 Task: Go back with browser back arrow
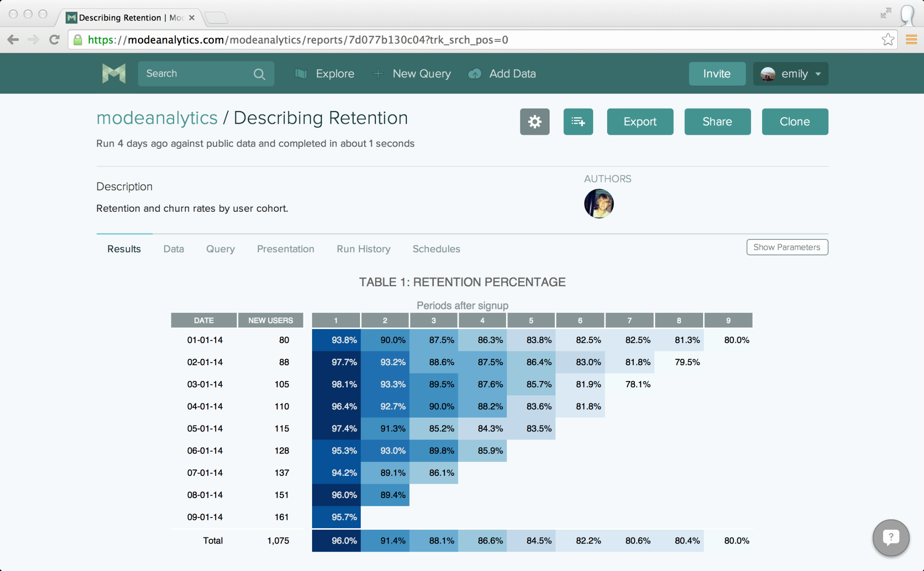pos(13,40)
